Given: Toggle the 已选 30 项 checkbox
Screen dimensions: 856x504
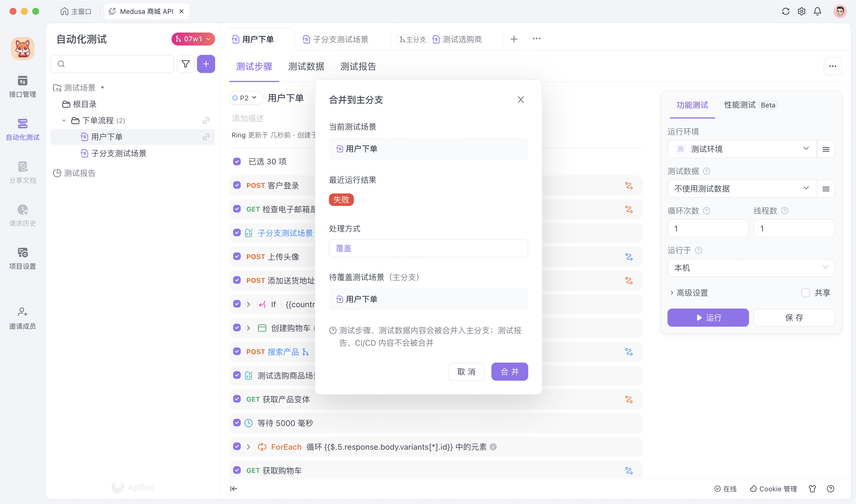Looking at the screenshot, I should pos(237,161).
